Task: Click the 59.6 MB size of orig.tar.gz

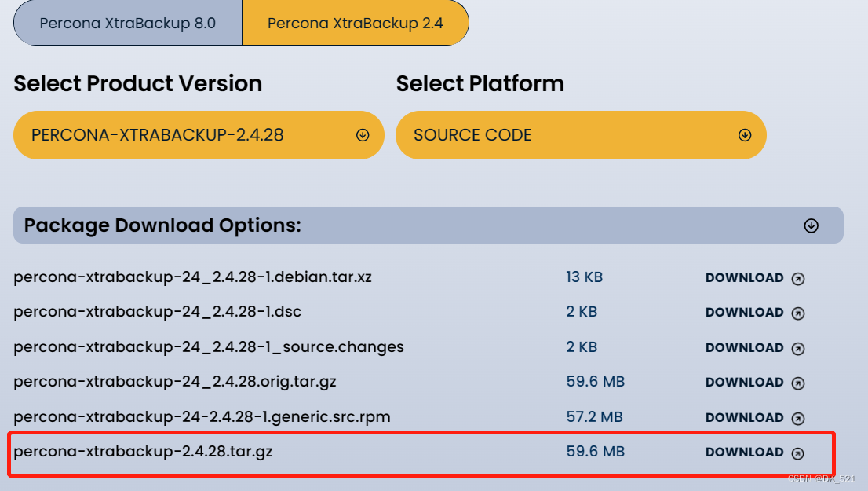Action: click(595, 382)
